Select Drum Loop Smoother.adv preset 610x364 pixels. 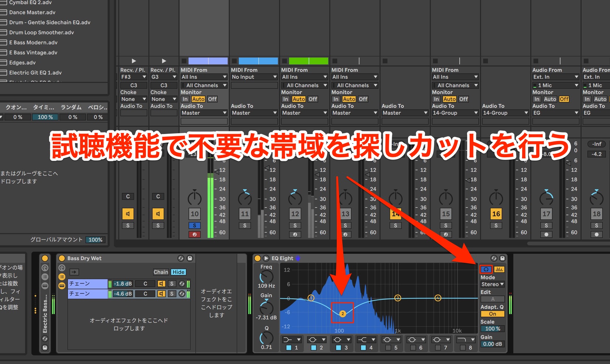click(x=41, y=32)
